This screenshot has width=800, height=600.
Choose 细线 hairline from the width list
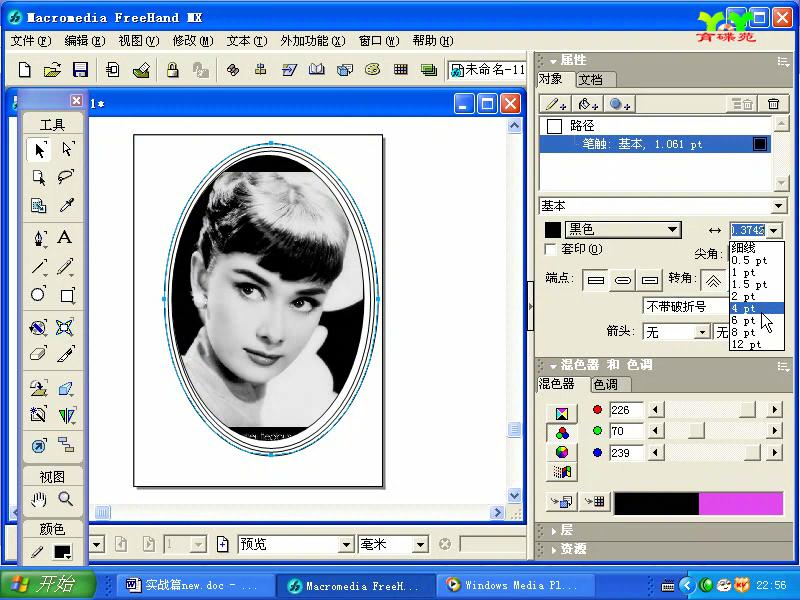[757, 248]
